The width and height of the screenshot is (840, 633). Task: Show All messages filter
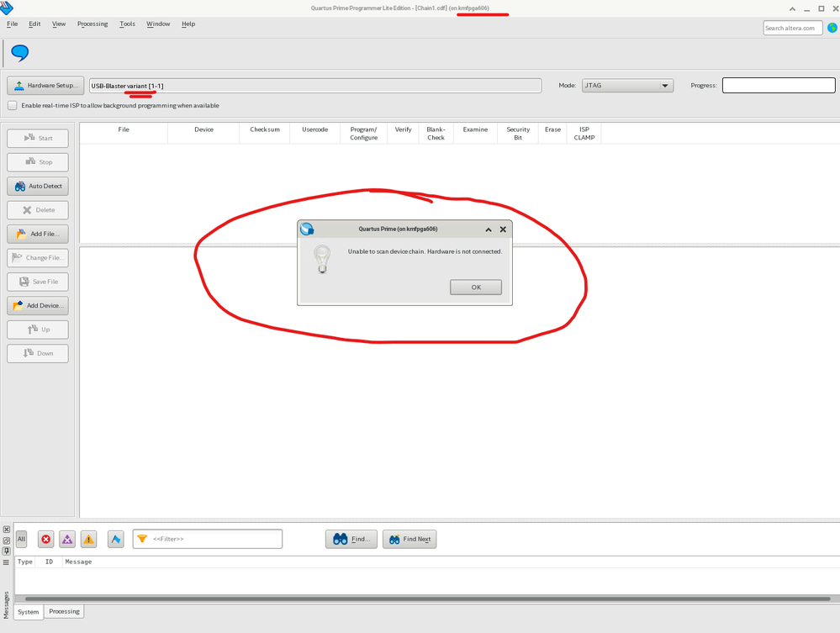21,540
